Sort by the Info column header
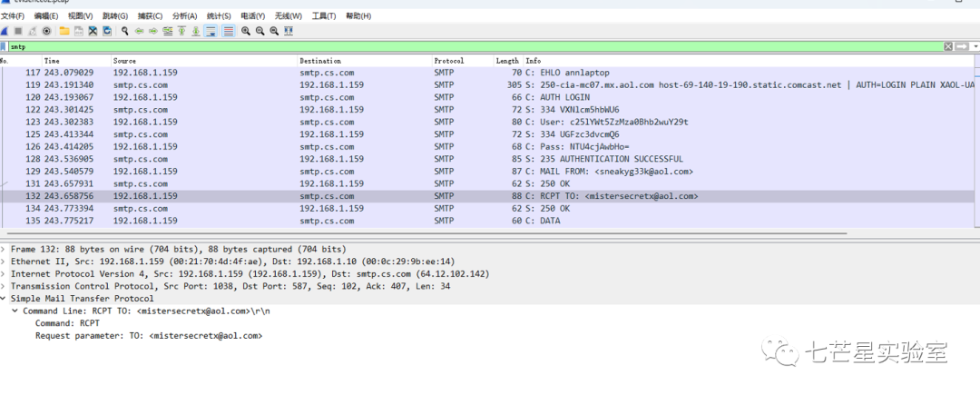The height and width of the screenshot is (395, 980). pyautogui.click(x=749, y=61)
